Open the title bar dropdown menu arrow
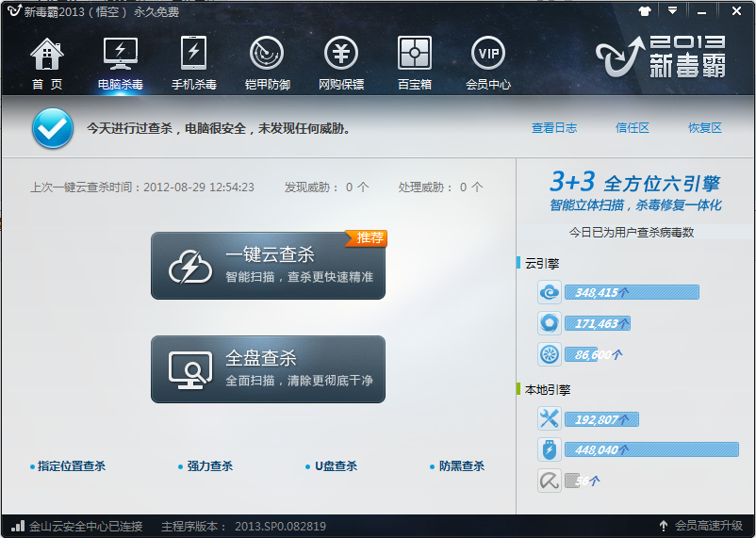 point(673,10)
